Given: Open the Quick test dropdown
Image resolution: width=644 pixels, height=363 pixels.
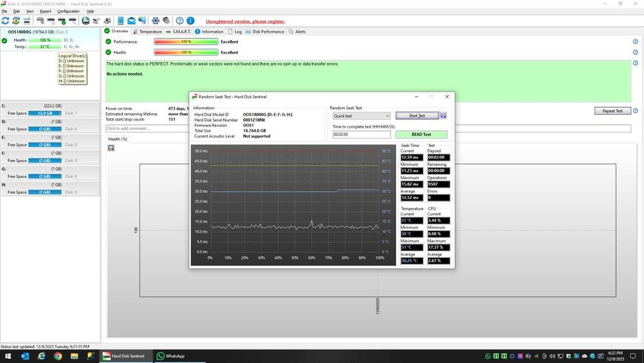Looking at the screenshot, I should click(361, 116).
